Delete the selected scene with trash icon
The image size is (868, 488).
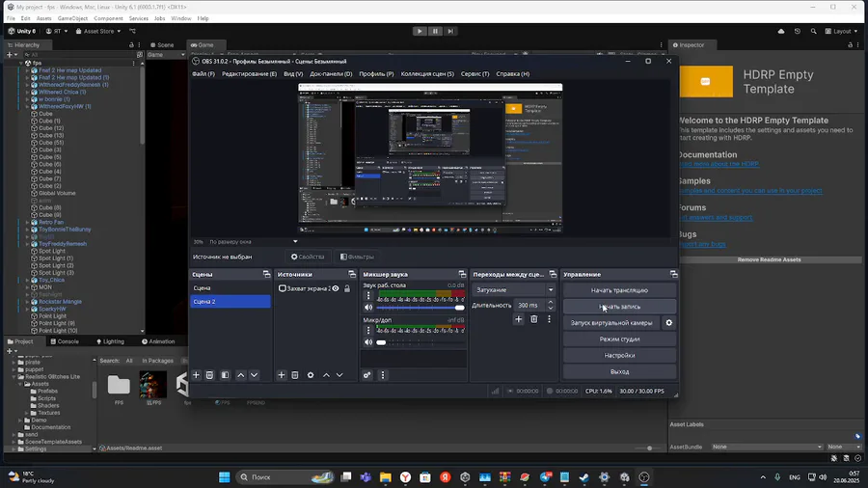210,375
